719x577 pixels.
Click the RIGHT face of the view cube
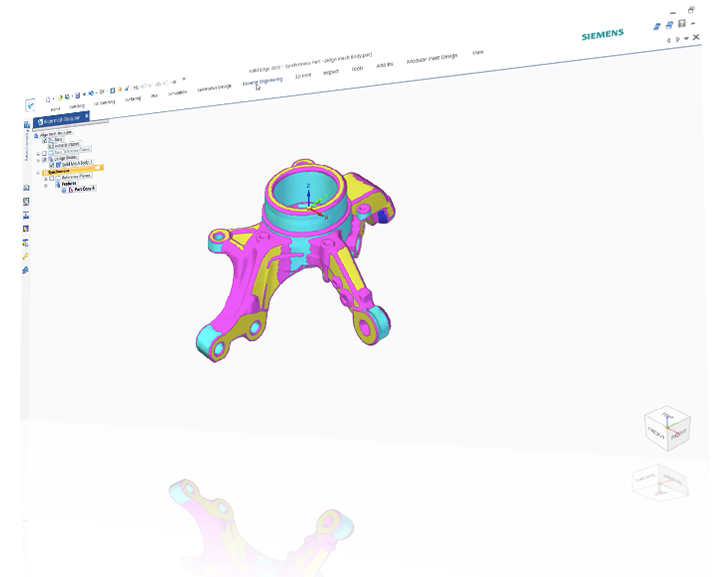[679, 433]
